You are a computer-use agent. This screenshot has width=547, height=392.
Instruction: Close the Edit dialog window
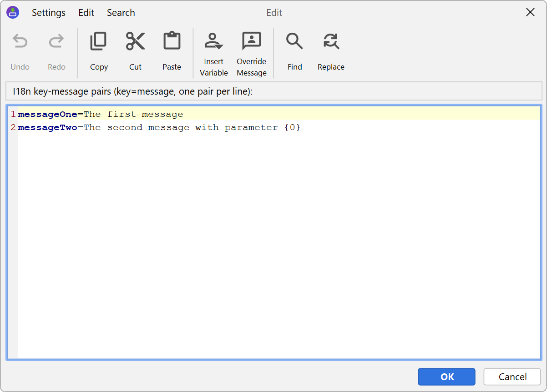click(x=530, y=13)
